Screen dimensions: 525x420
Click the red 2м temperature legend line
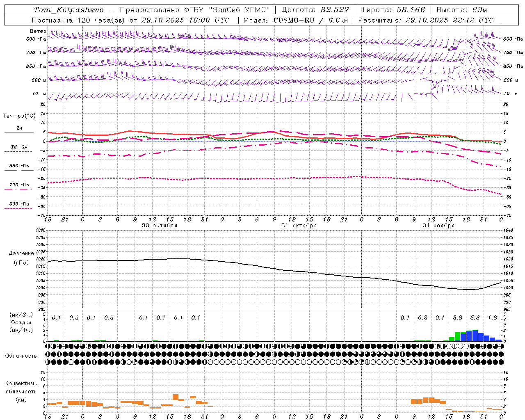coord(19,132)
